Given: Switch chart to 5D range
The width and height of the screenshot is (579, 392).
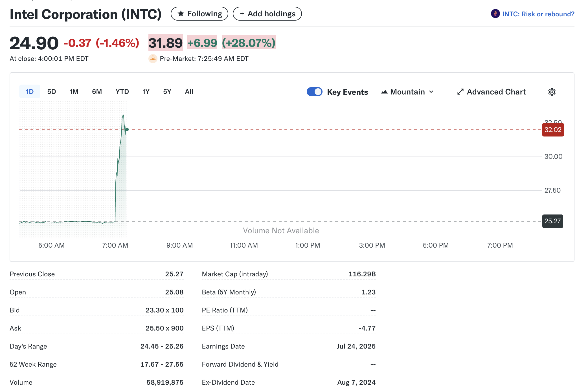Looking at the screenshot, I should coord(51,92).
